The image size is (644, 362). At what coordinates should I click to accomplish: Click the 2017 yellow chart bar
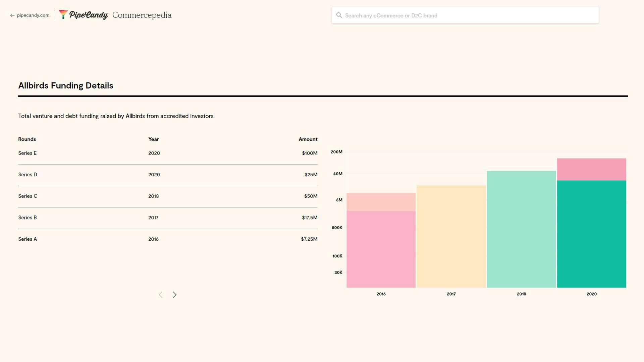[451, 236]
